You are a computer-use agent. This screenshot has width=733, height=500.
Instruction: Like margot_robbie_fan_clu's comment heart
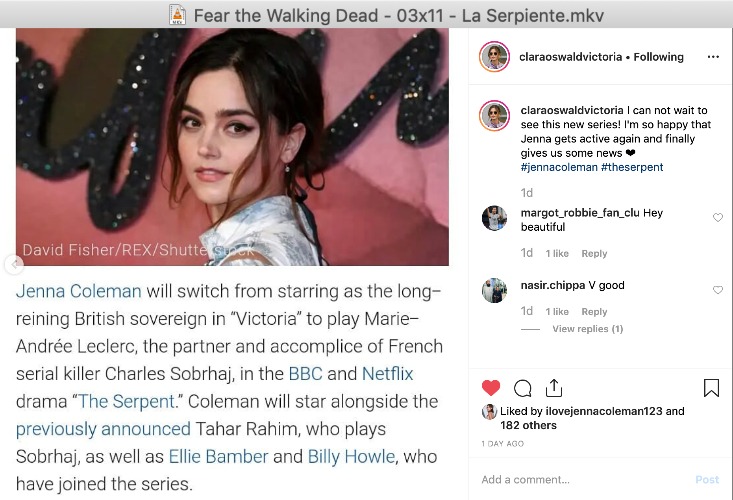(x=718, y=217)
